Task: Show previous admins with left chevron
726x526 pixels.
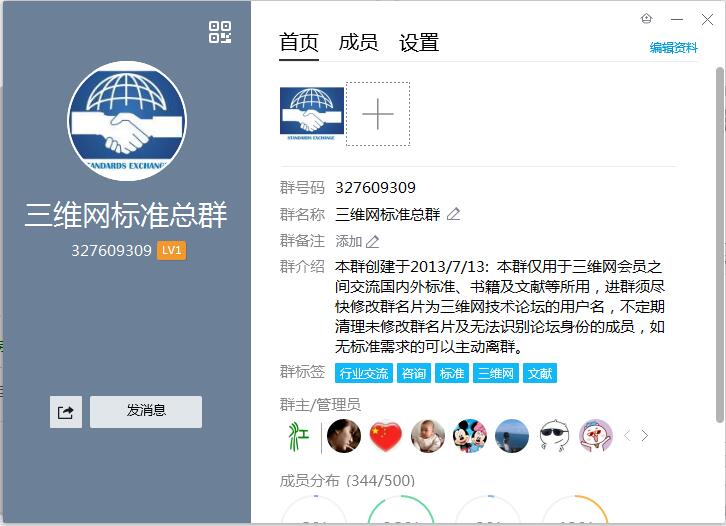Action: click(627, 436)
